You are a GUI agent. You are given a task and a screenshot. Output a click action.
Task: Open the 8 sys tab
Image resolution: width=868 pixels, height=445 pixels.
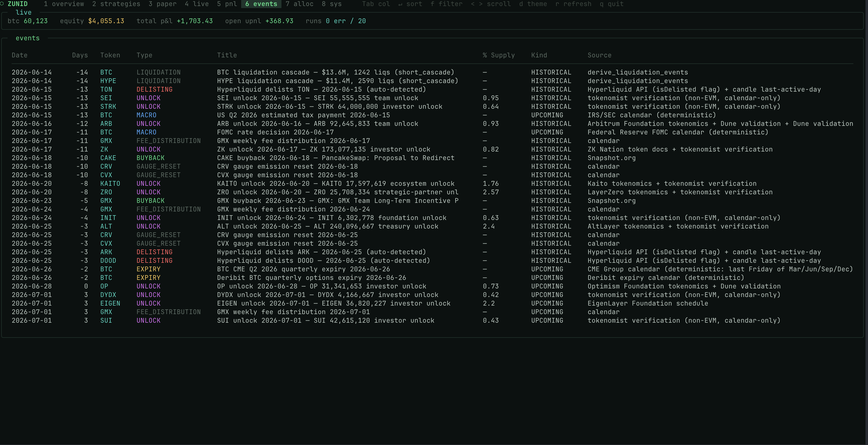(x=332, y=4)
